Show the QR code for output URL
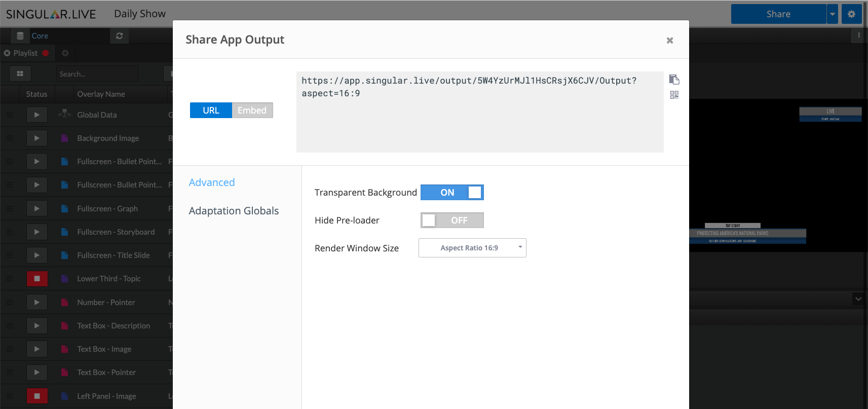 point(674,95)
